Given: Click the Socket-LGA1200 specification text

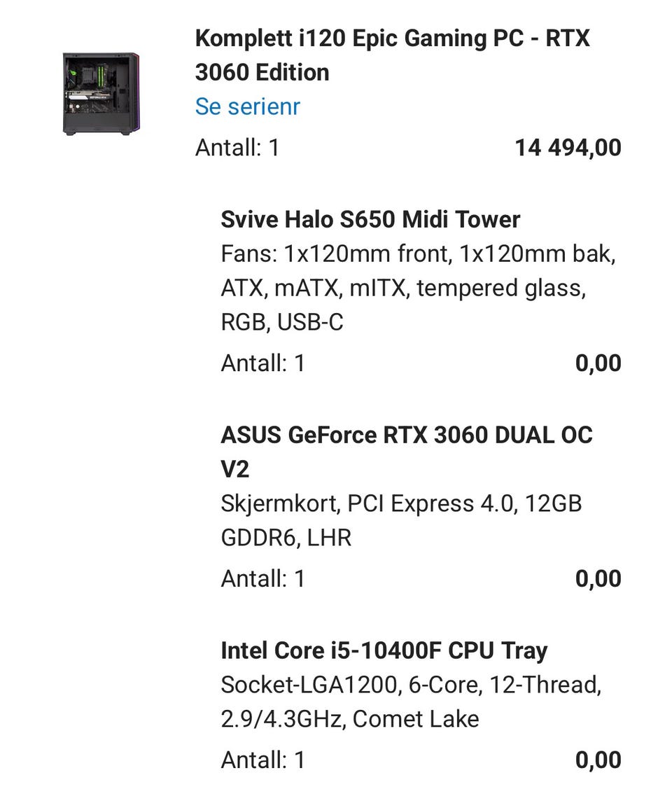Looking at the screenshot, I should [411, 685].
